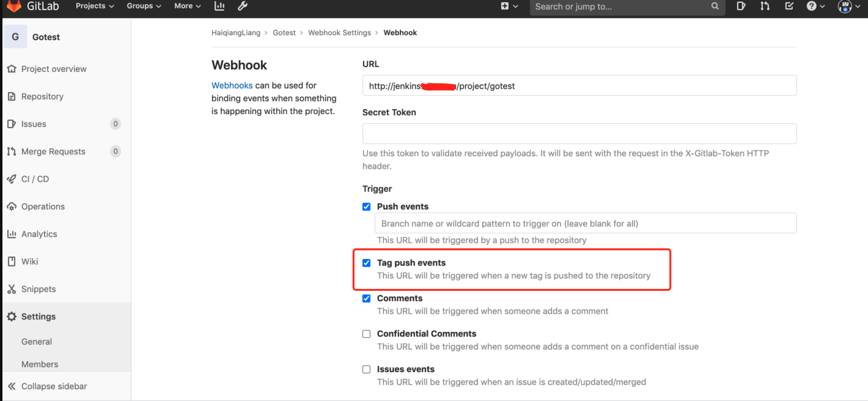This screenshot has height=401, width=868.
Task: Click the search magnifier icon
Action: 715,6
